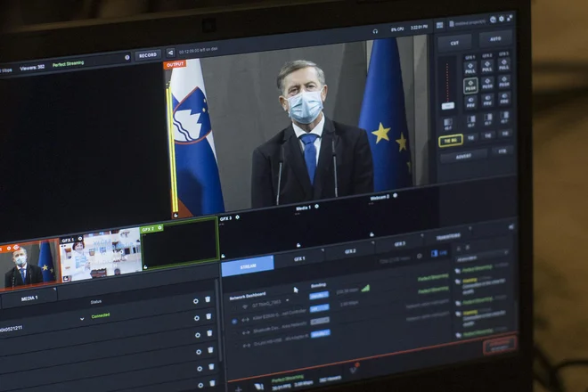Image resolution: width=588 pixels, height=392 pixels.
Task: Open the yellow output audio level meter
Action: coord(173,150)
